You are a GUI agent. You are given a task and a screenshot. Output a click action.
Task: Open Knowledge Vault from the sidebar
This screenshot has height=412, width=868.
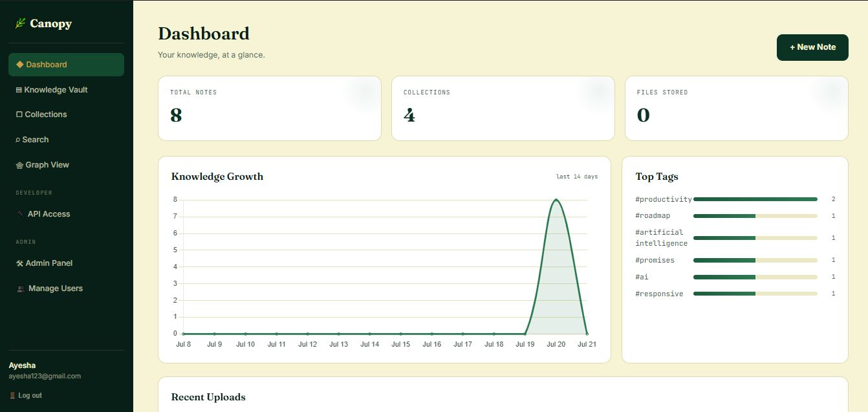pos(66,90)
